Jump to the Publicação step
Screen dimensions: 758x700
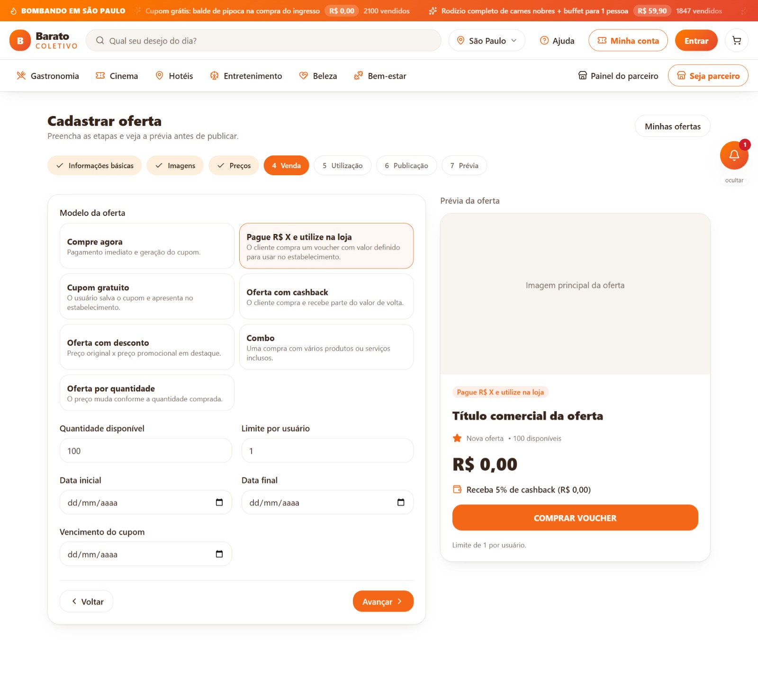point(406,165)
